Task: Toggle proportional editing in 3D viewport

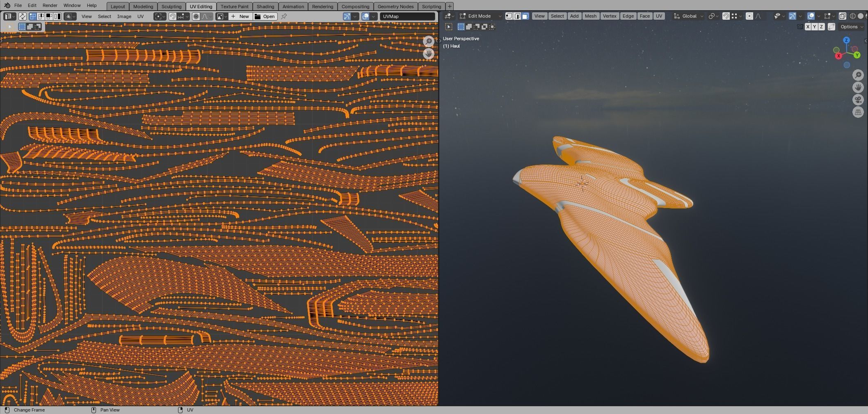Action: point(749,16)
